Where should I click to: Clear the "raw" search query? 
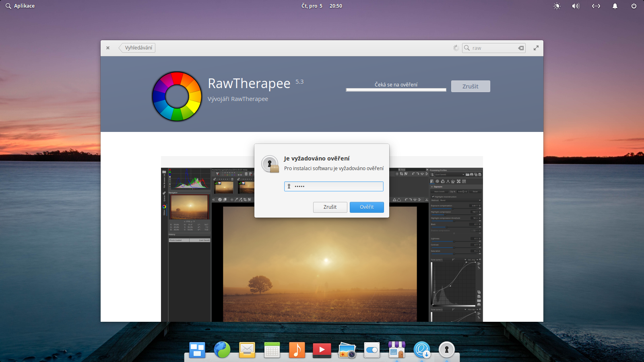point(520,48)
